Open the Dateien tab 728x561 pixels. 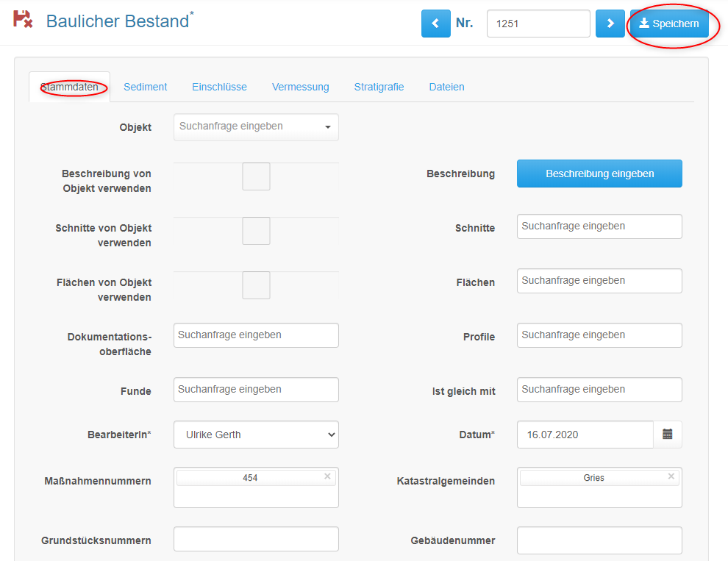[x=446, y=87]
